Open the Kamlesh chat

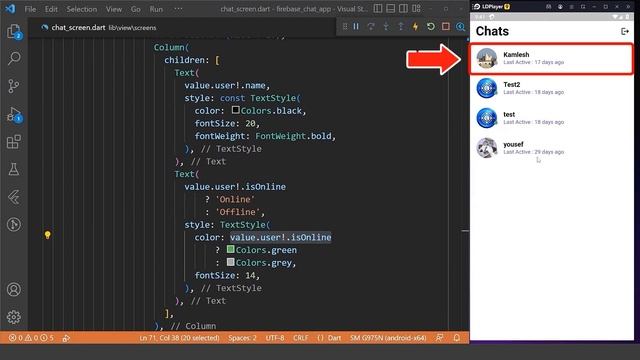(x=551, y=58)
